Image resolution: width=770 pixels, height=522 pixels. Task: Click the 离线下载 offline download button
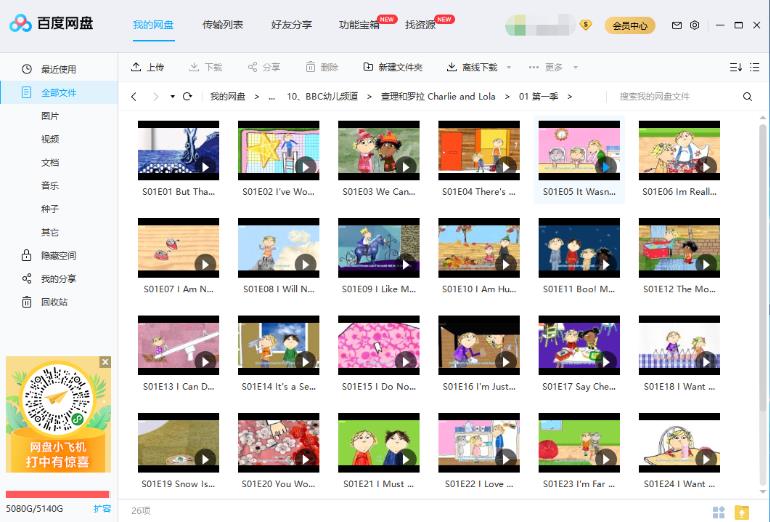472,67
